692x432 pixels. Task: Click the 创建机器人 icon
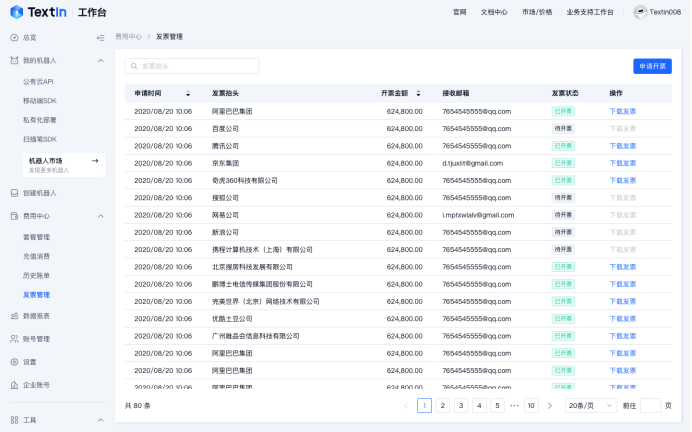point(14,193)
